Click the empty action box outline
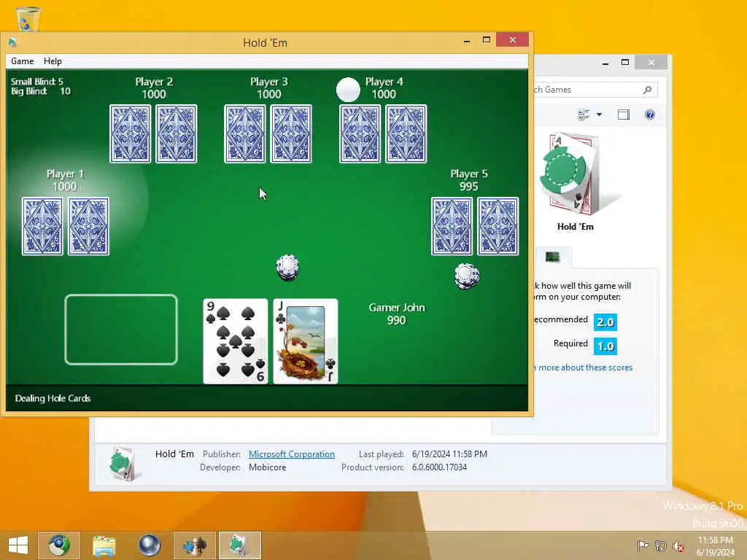This screenshot has height=560, width=747. click(121, 330)
